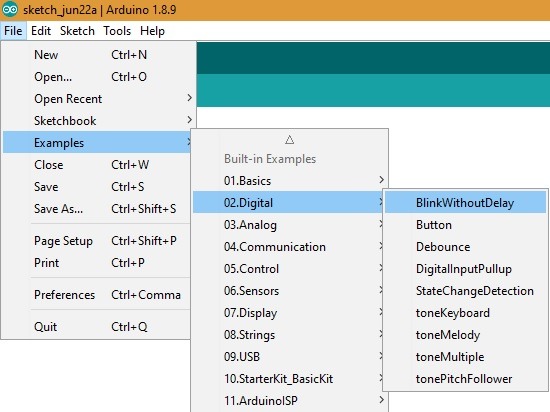The width and height of the screenshot is (550, 412).
Task: Select Preferences from File menu
Action: (98, 295)
